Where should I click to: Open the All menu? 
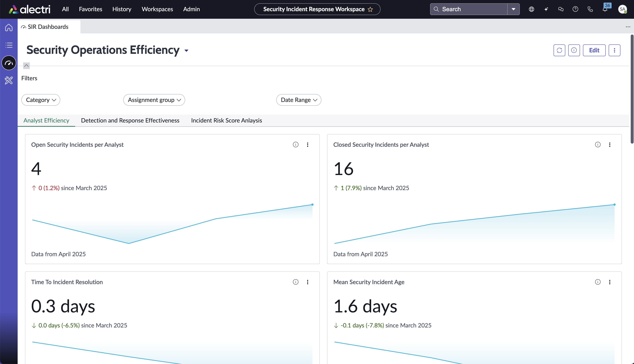pos(65,9)
